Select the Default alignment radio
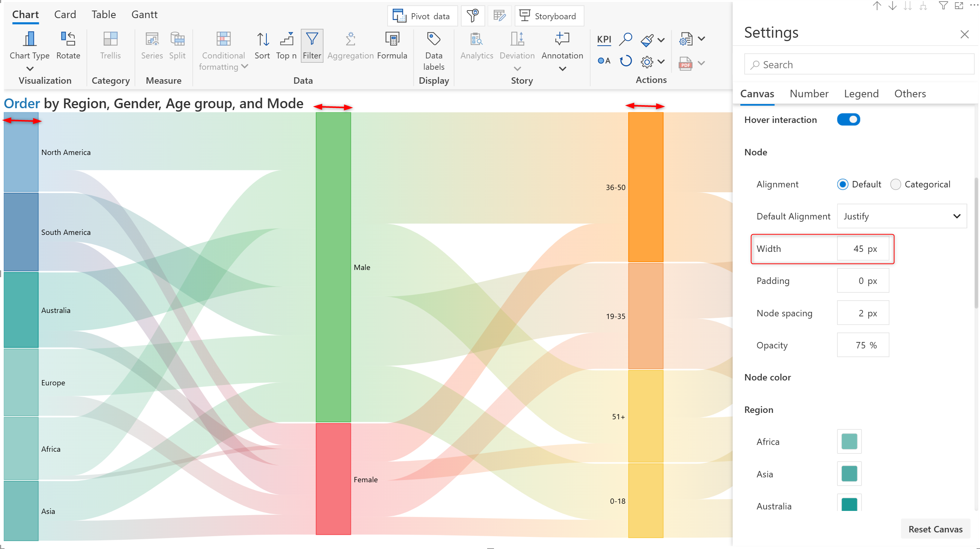This screenshot has width=980, height=549. click(x=842, y=184)
